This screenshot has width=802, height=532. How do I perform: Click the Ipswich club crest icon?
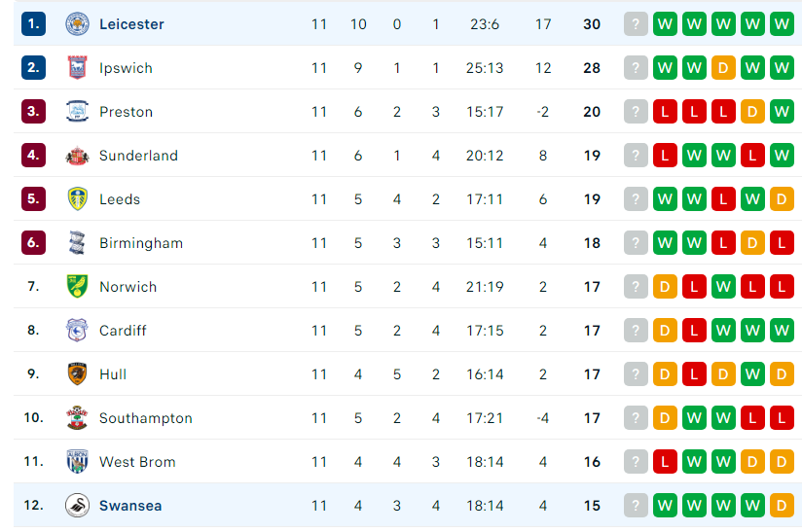click(77, 67)
